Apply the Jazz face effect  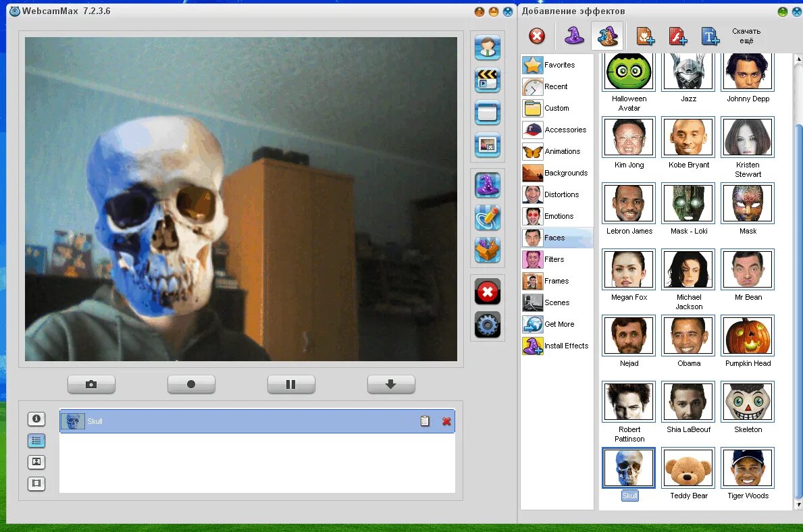click(688, 72)
